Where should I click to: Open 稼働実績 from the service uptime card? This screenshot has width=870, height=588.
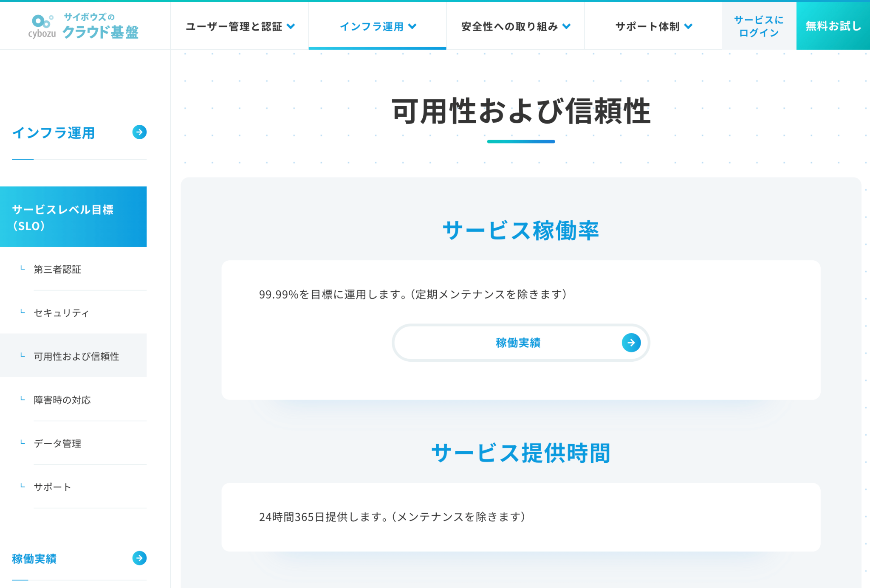pos(518,343)
